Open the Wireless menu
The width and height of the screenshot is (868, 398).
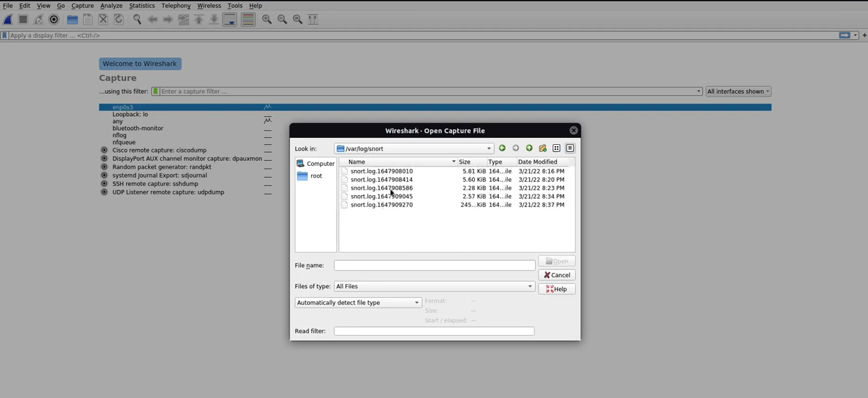[208, 6]
